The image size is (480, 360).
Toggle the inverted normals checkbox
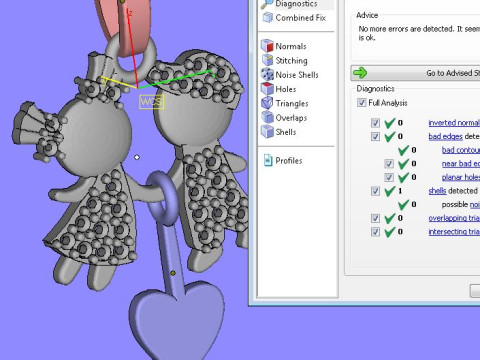pos(375,123)
